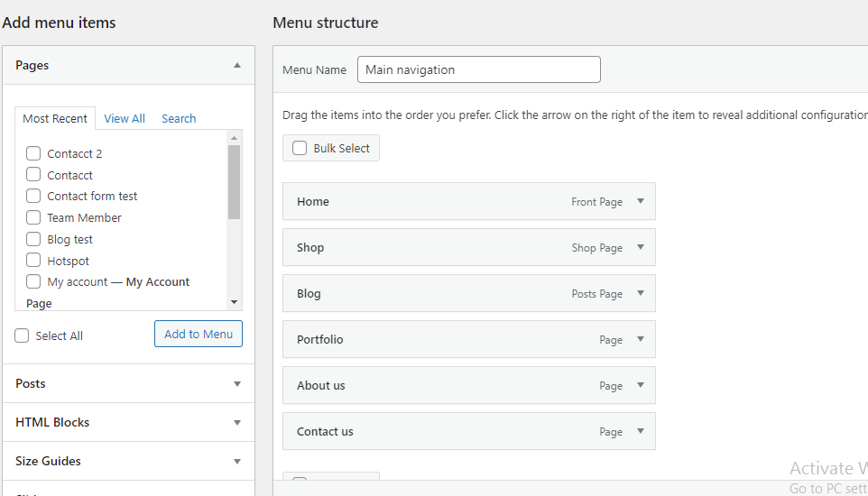Expand the About us item arrow

[x=641, y=385]
